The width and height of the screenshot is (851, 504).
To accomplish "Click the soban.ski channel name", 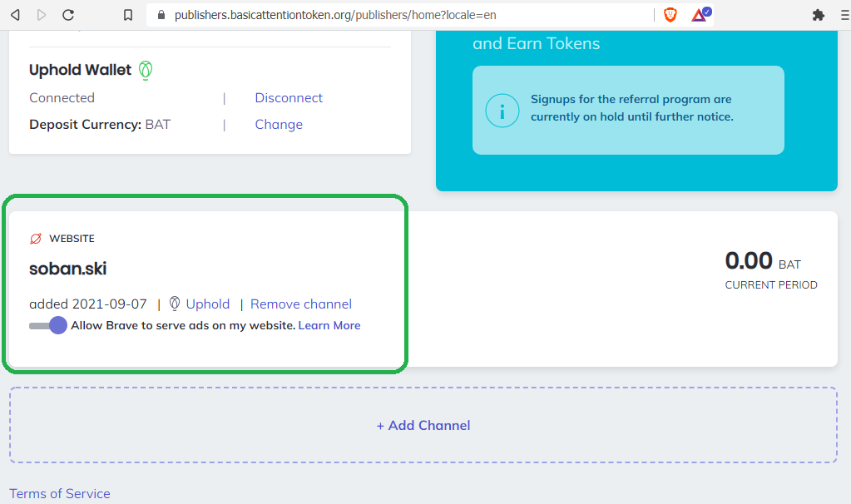I will (x=68, y=269).
